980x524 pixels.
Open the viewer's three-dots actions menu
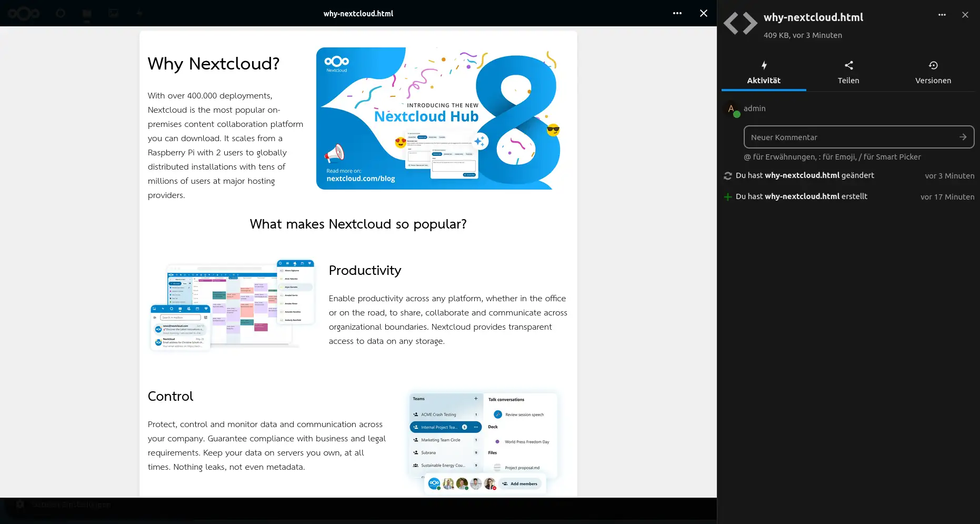[677, 13]
